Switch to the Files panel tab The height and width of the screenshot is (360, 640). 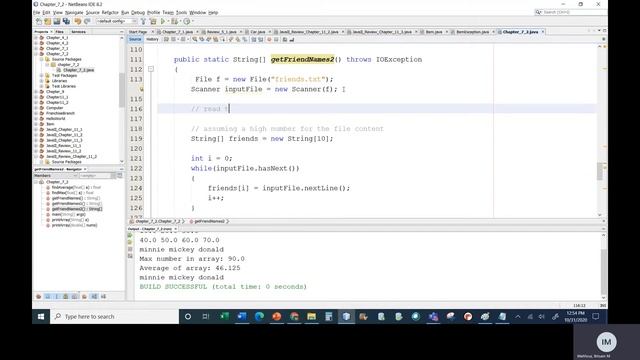click(x=60, y=31)
